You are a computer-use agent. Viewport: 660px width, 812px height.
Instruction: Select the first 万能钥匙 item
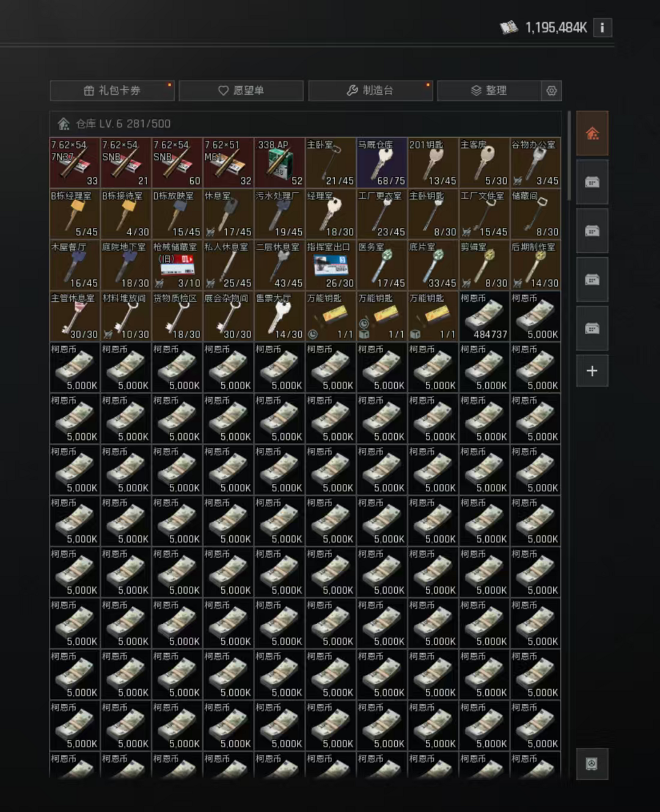(x=331, y=316)
